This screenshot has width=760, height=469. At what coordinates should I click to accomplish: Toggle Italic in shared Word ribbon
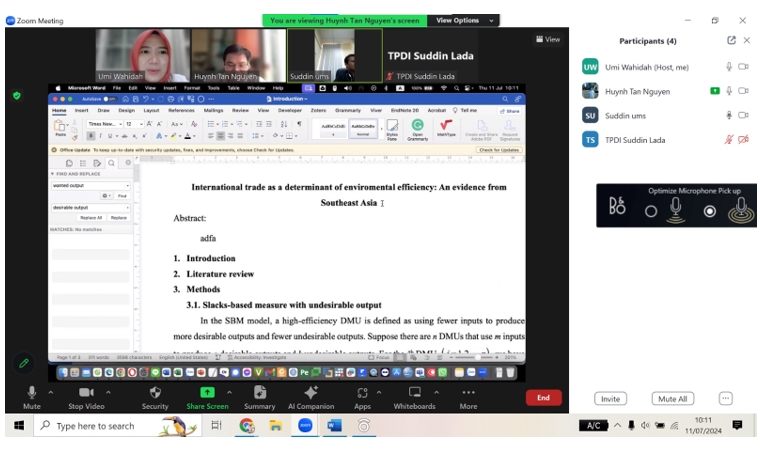pos(100,136)
